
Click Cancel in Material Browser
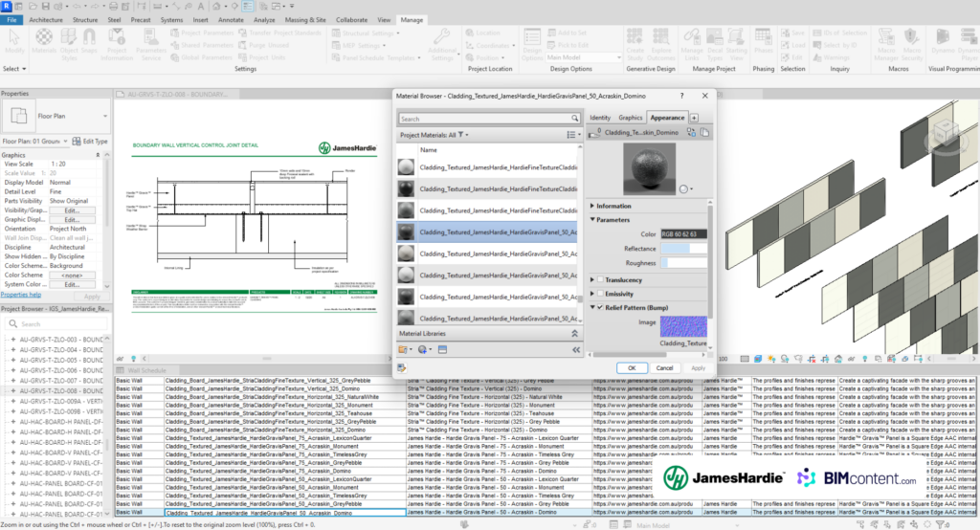point(664,368)
